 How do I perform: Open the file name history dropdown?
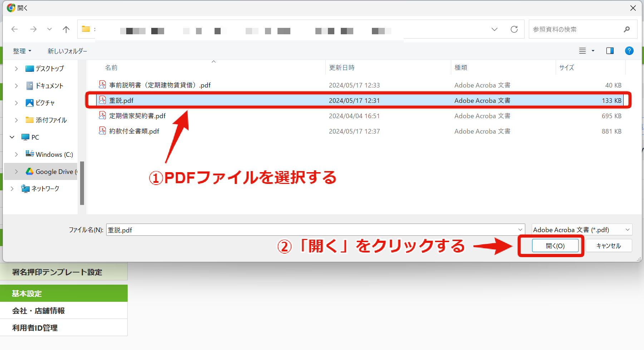point(520,230)
